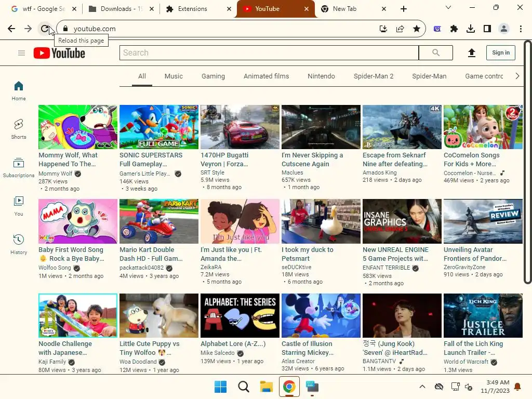Open Alphabet: The Series thumbnail
532x399 pixels.
pos(240,315)
